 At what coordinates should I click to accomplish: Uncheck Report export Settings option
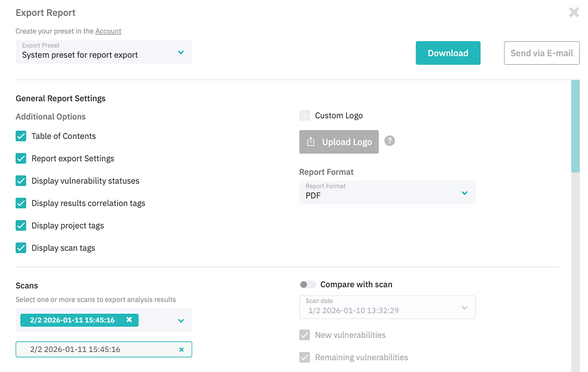pyautogui.click(x=21, y=158)
